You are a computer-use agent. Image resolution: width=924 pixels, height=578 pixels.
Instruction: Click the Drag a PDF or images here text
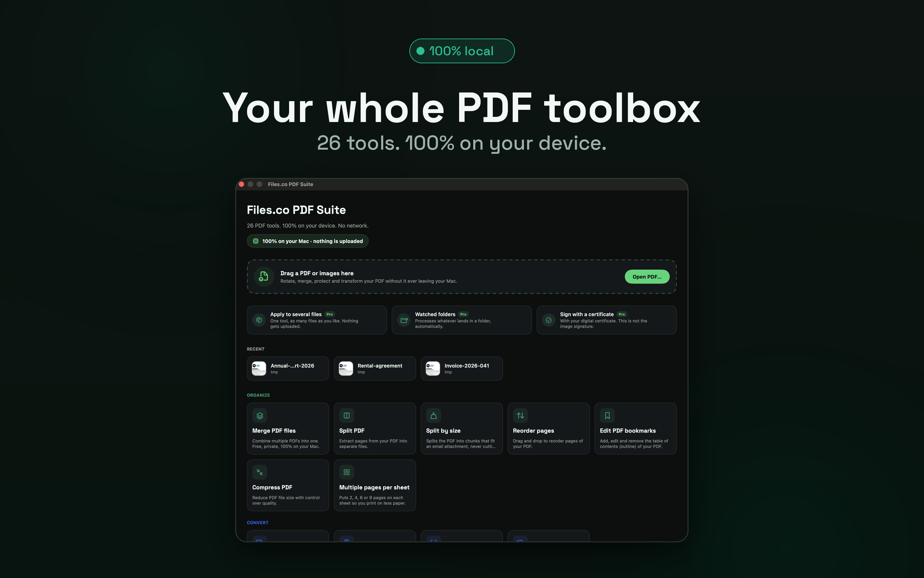pyautogui.click(x=317, y=273)
